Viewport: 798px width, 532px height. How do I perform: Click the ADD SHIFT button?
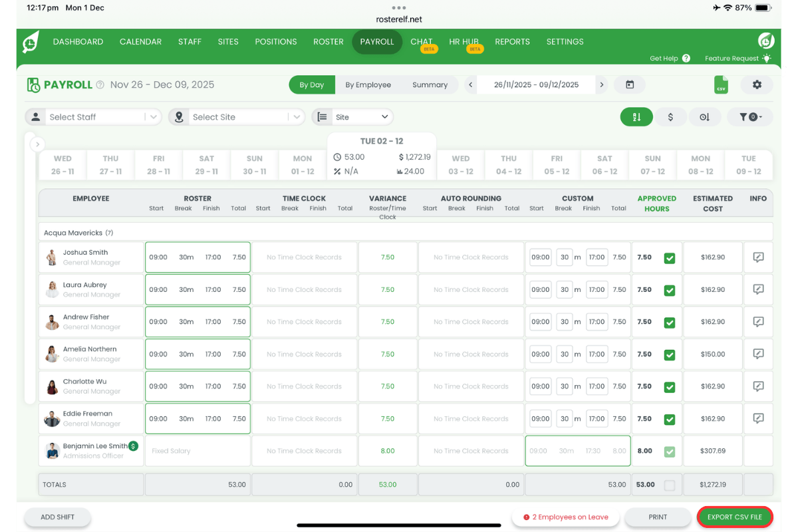point(57,517)
